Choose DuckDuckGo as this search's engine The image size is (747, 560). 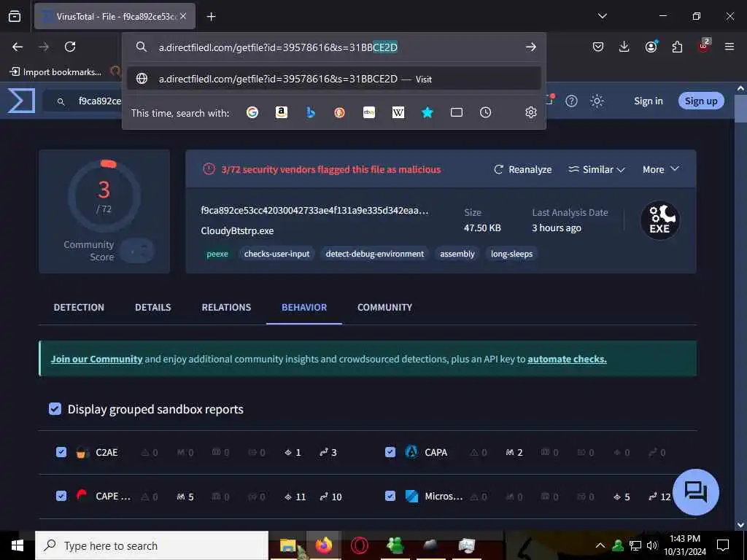pyautogui.click(x=340, y=112)
